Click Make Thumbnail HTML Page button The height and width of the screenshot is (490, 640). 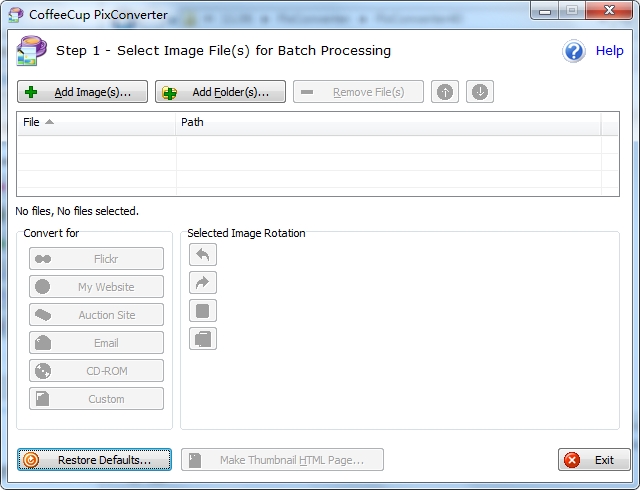pos(282,460)
